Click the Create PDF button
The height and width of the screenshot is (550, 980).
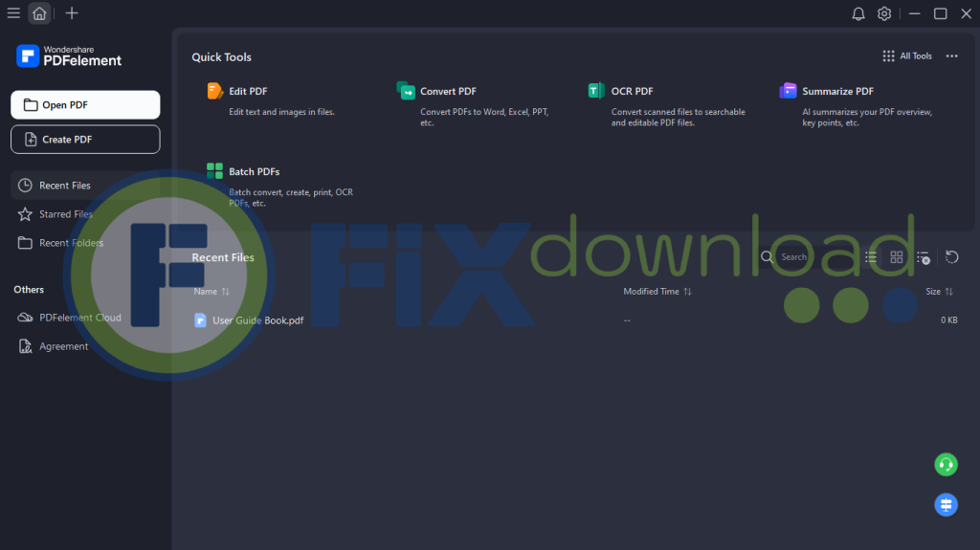coord(85,140)
